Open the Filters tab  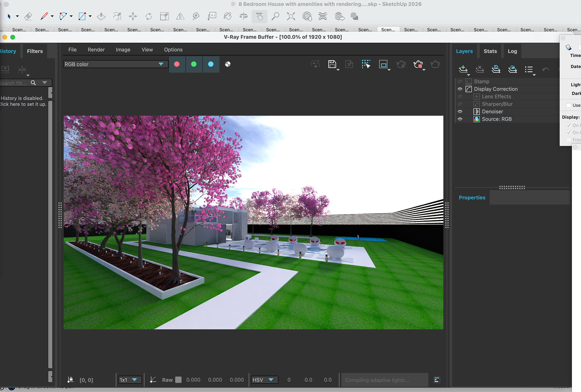coord(35,51)
